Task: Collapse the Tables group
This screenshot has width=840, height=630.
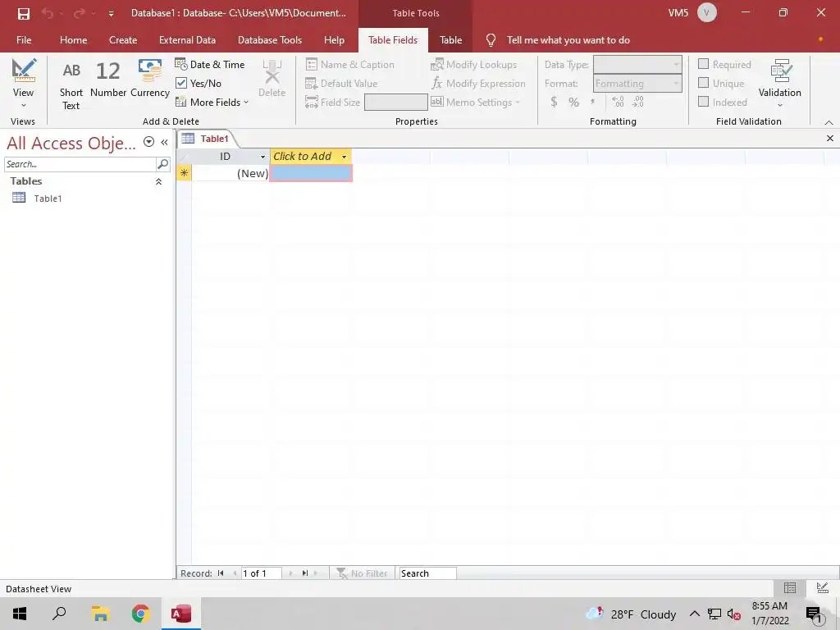Action: (x=158, y=181)
